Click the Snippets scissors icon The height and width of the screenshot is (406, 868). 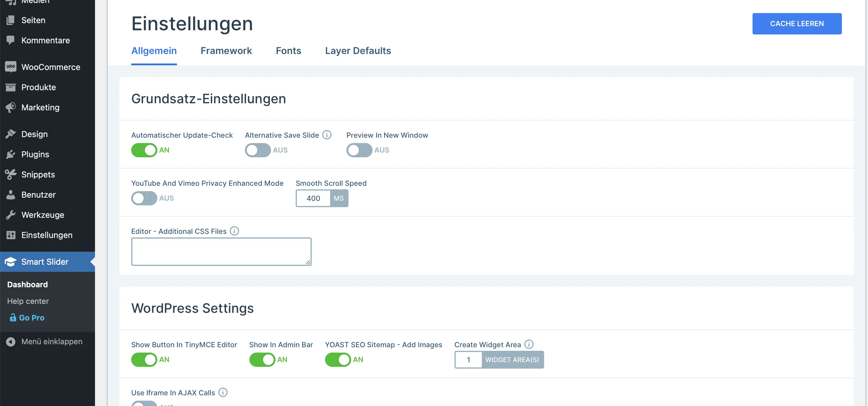coord(10,175)
